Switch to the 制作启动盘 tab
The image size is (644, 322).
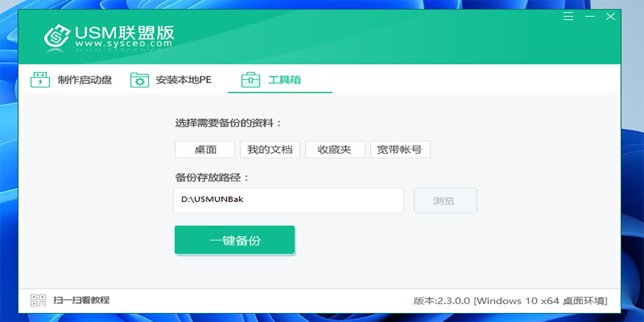point(72,80)
